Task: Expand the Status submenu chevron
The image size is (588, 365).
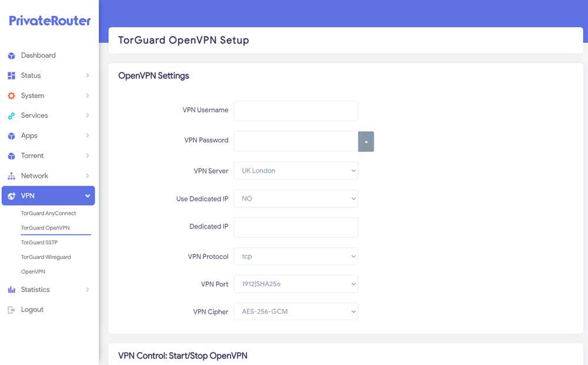Action: click(88, 75)
